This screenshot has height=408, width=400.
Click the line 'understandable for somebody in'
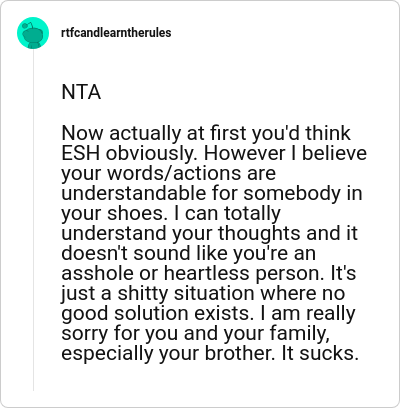pyautogui.click(x=212, y=193)
